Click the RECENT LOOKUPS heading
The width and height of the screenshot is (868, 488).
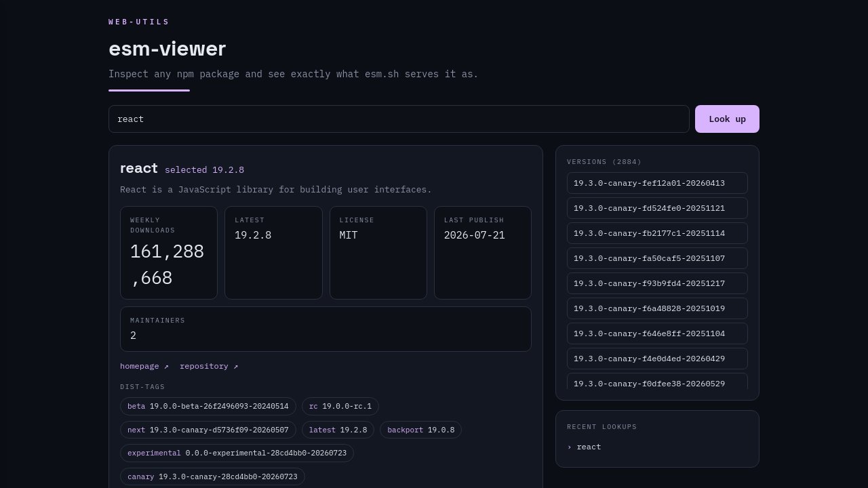[602, 427]
